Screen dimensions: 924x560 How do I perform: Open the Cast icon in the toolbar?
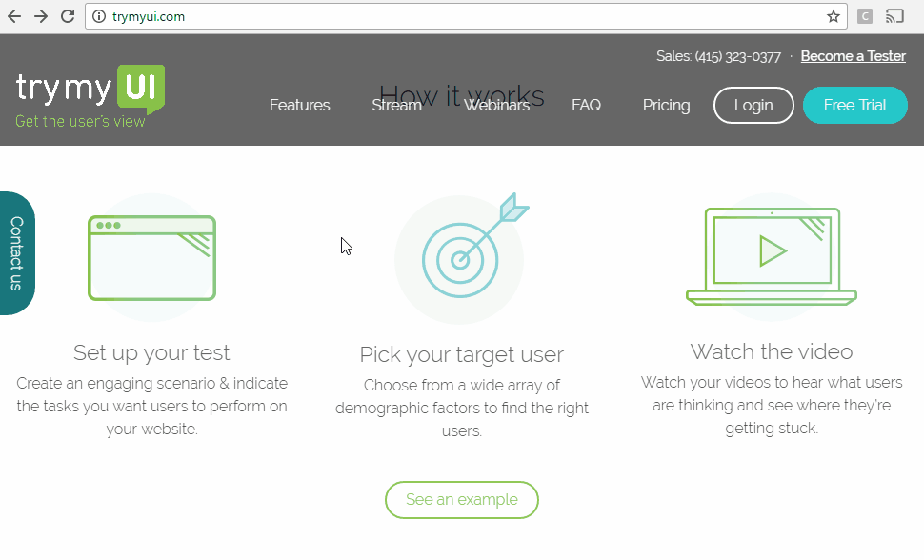click(894, 16)
